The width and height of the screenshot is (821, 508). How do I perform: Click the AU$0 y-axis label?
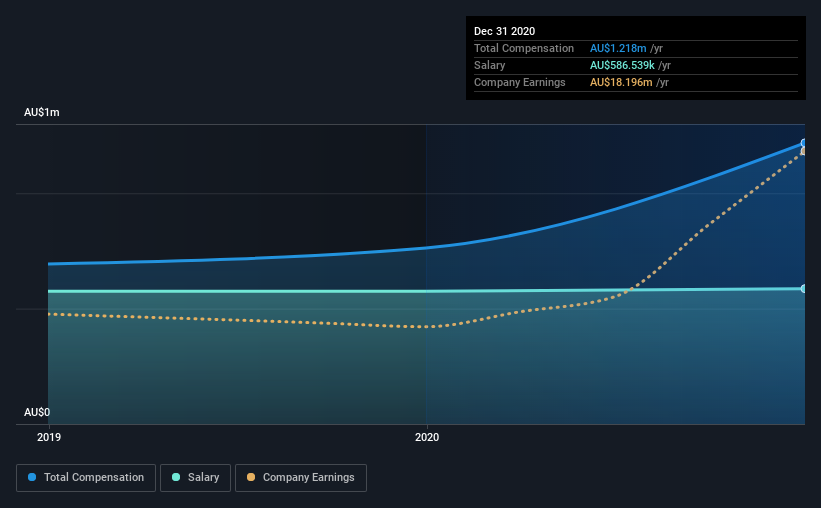tap(37, 412)
